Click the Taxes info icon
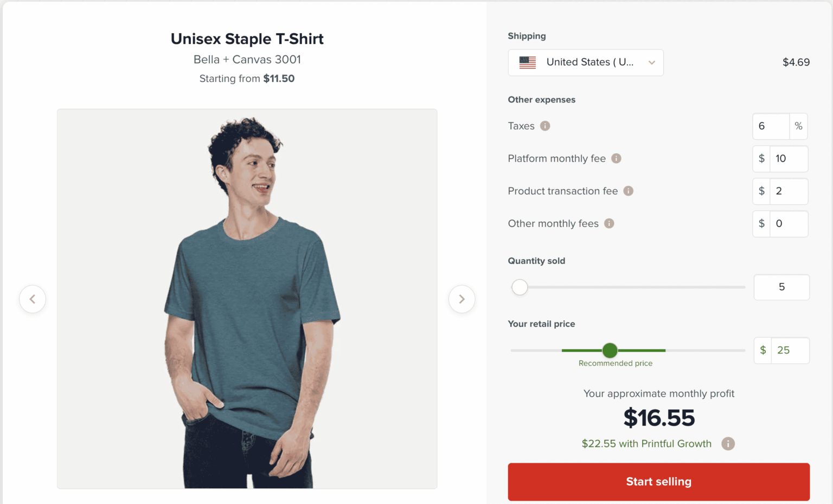833x504 pixels. [545, 126]
